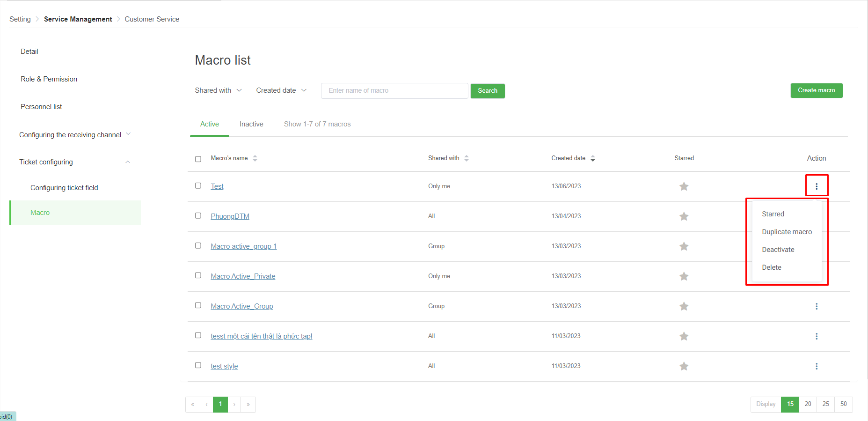Sort by Shared with column arrows

(467, 158)
